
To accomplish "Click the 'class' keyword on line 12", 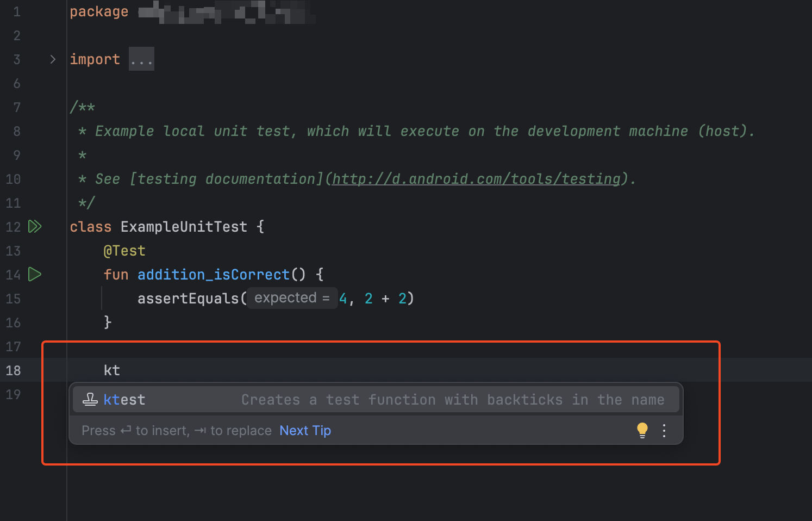I will (x=91, y=227).
